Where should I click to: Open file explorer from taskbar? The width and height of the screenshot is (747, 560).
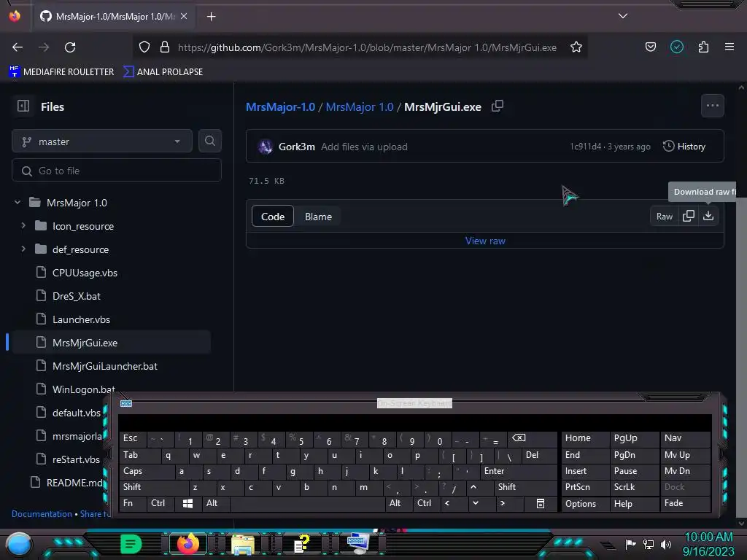pos(242,544)
